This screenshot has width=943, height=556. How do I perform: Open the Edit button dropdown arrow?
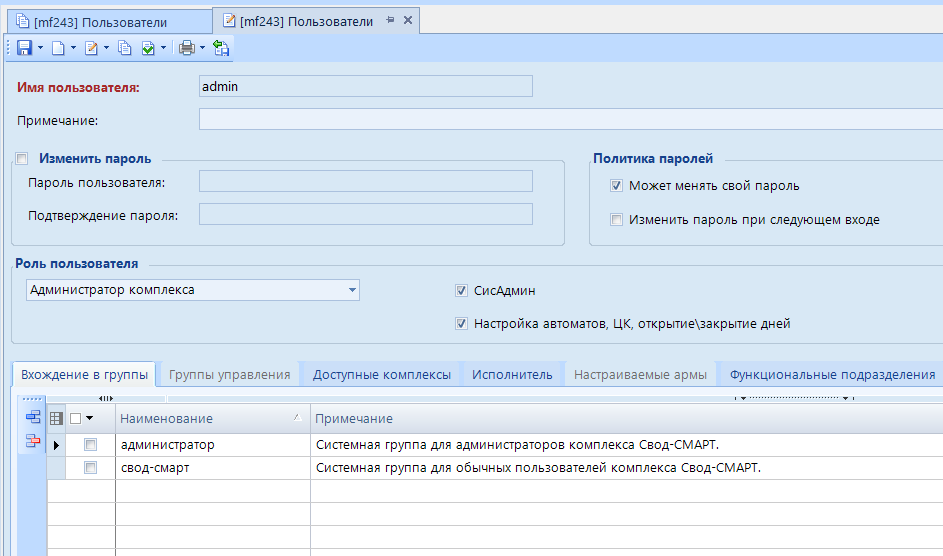tap(106, 47)
